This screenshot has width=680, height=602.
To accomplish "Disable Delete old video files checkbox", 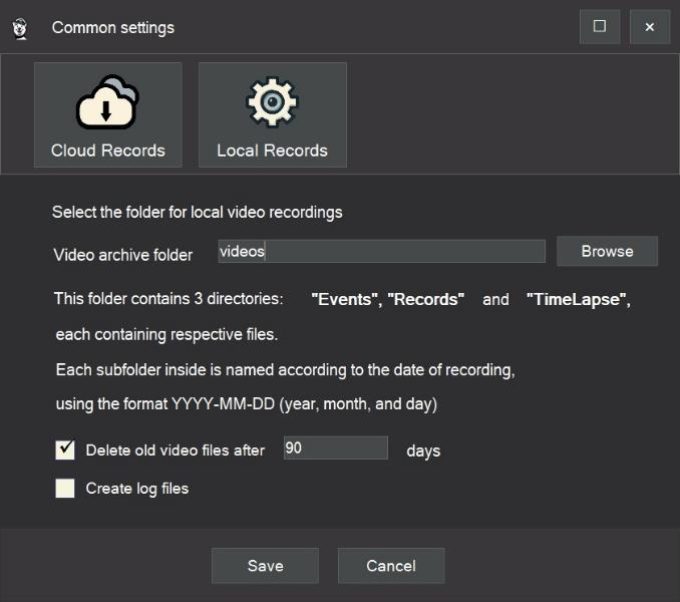I will (x=65, y=450).
